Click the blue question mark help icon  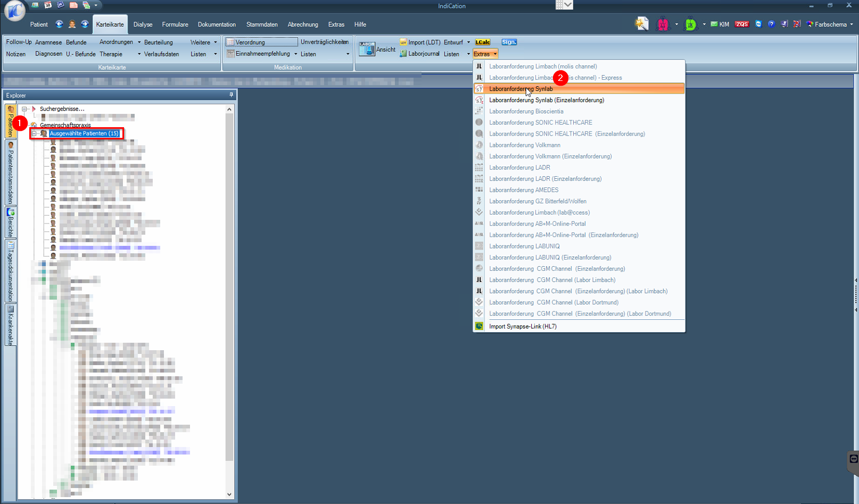[x=771, y=24]
